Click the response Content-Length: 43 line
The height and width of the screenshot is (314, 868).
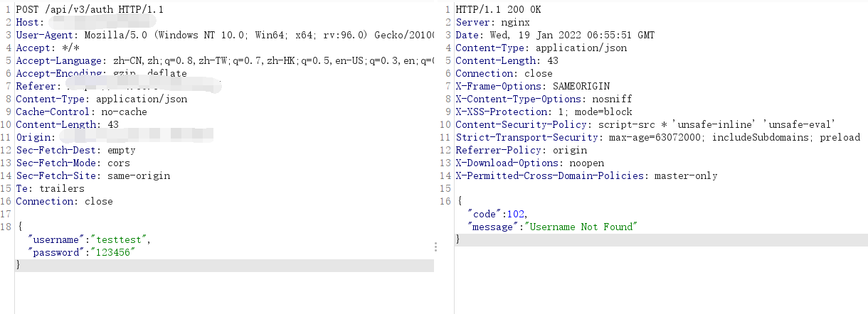(507, 61)
